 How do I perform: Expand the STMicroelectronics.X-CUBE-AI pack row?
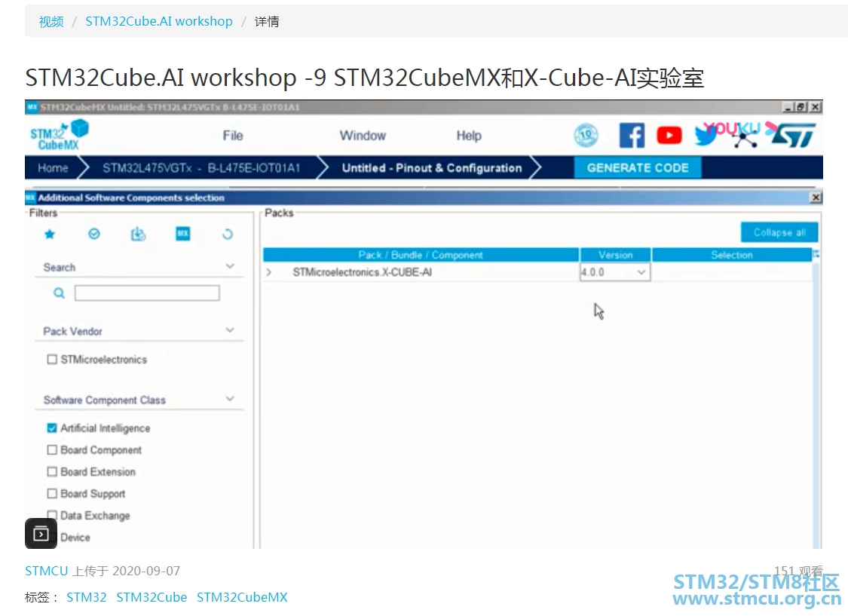(269, 272)
